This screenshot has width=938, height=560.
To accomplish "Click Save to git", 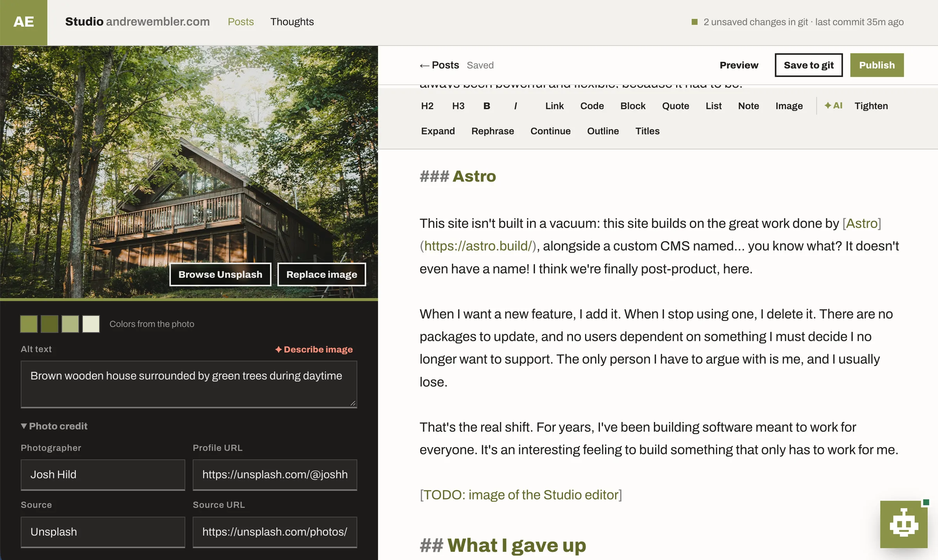I will coord(809,65).
